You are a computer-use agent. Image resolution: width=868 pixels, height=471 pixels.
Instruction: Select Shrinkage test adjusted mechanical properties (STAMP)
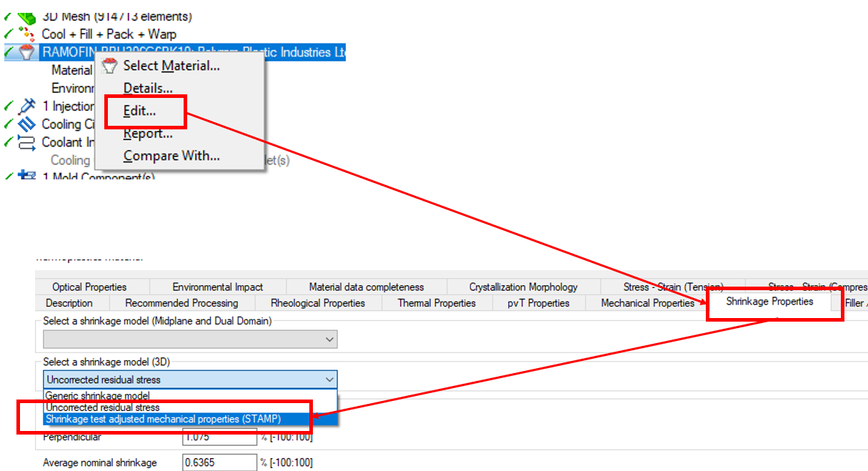tap(163, 419)
